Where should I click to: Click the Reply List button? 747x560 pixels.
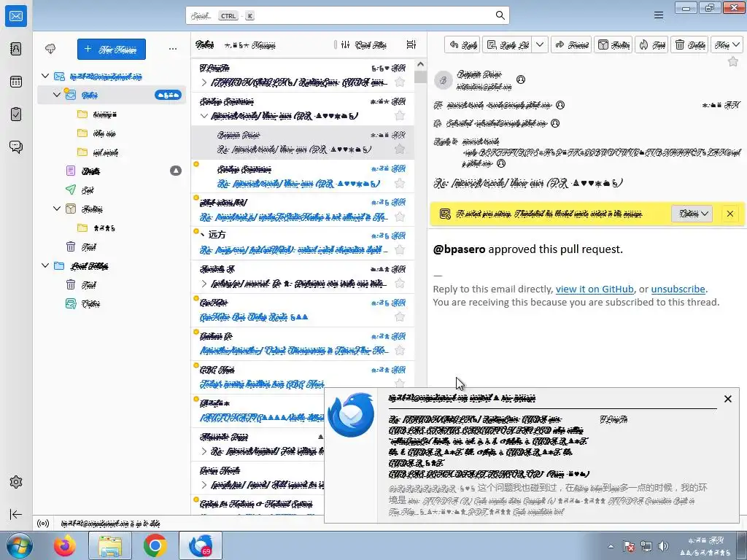pos(508,44)
